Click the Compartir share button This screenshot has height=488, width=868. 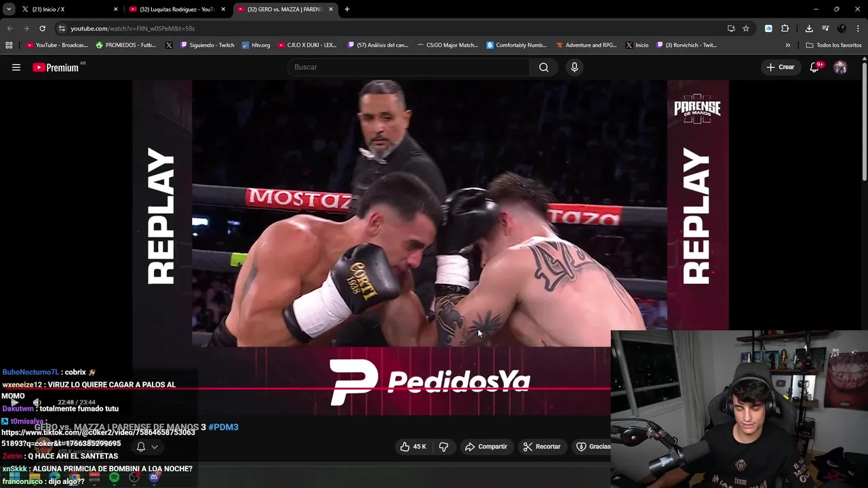pyautogui.click(x=486, y=447)
